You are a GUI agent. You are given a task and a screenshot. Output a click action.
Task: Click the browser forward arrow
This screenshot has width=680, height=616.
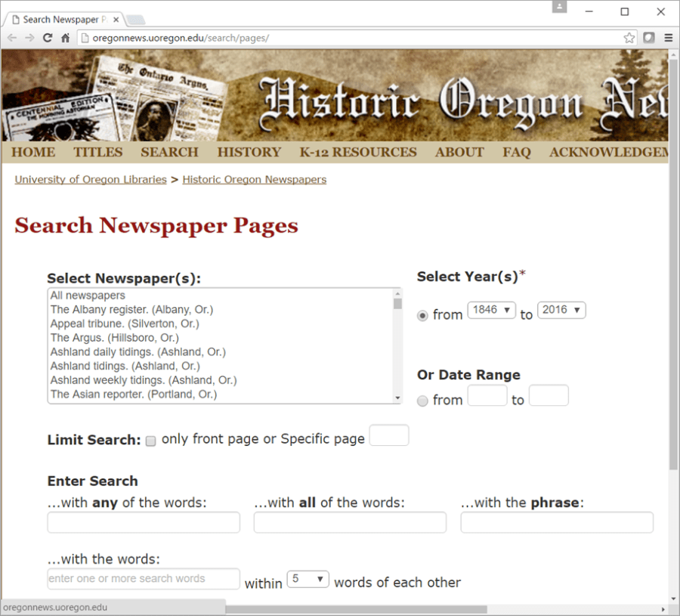[29, 38]
